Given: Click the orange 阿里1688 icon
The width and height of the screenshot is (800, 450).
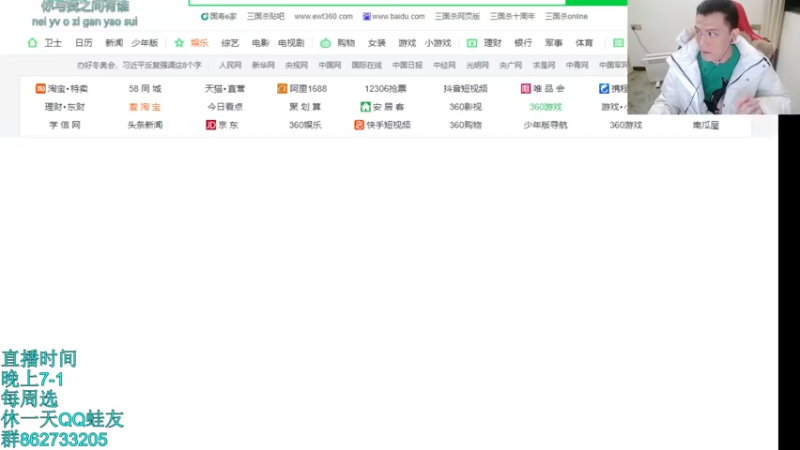Looking at the screenshot, I should (x=282, y=88).
